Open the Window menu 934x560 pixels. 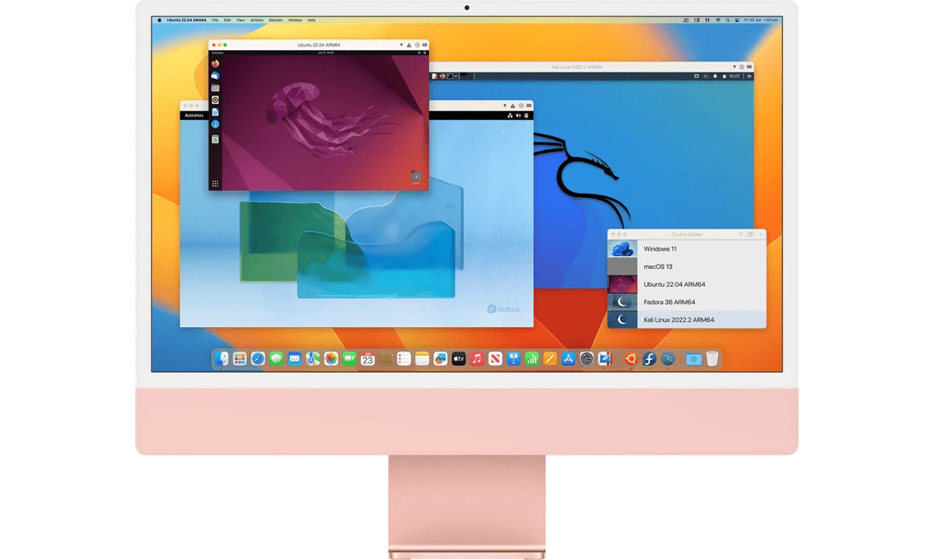295,19
